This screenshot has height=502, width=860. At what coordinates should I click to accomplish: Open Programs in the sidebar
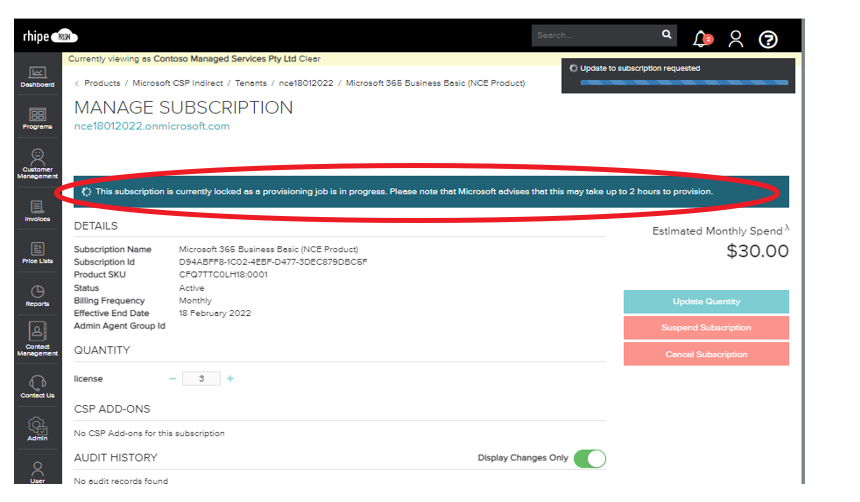[37, 119]
